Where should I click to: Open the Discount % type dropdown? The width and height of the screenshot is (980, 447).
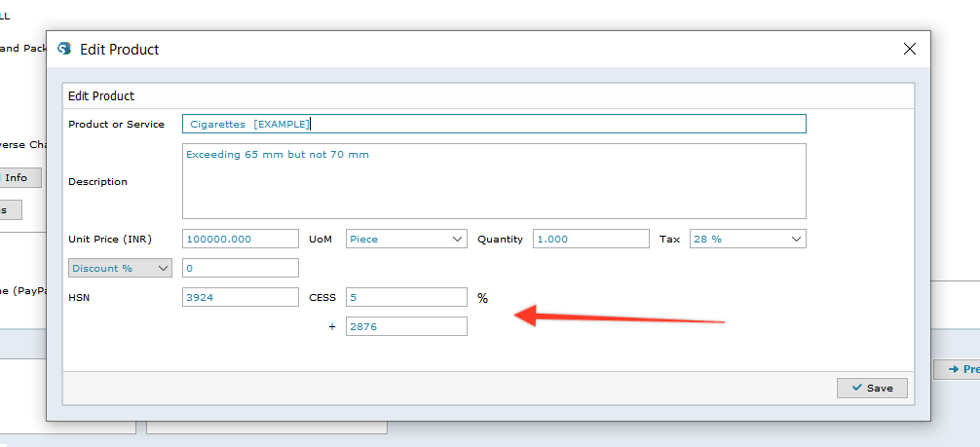tap(120, 268)
